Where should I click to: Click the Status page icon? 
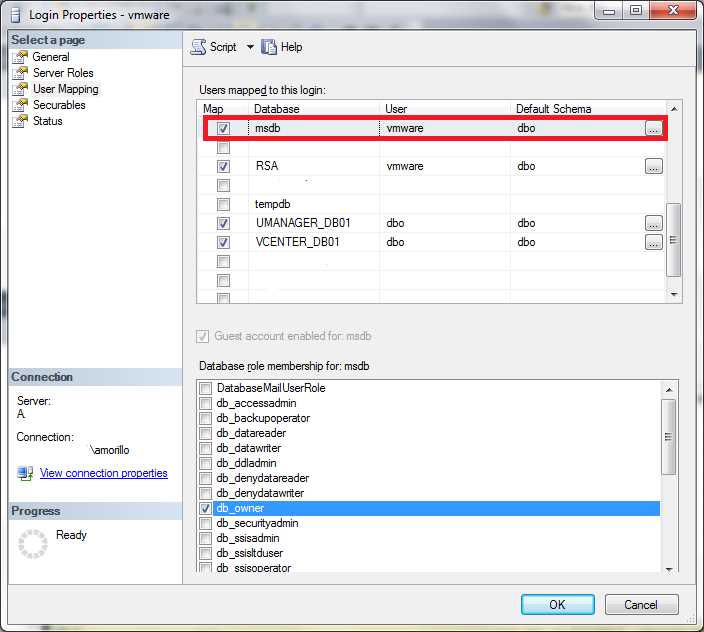[x=20, y=121]
